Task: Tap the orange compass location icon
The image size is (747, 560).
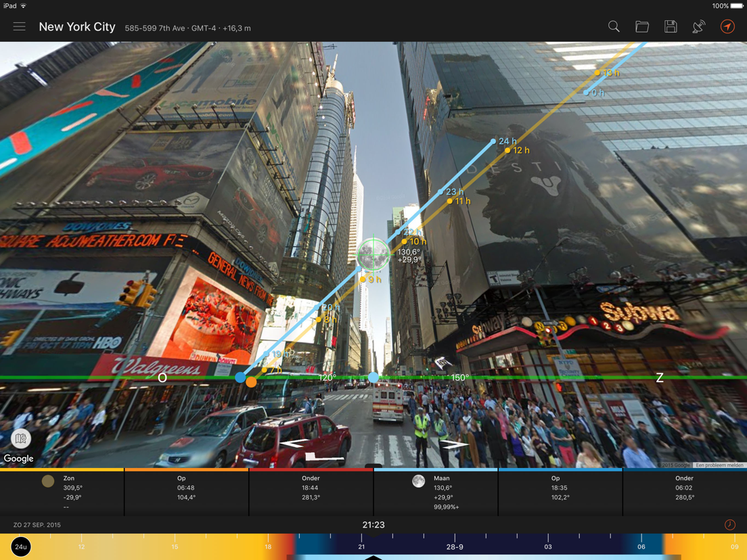Action: click(727, 26)
